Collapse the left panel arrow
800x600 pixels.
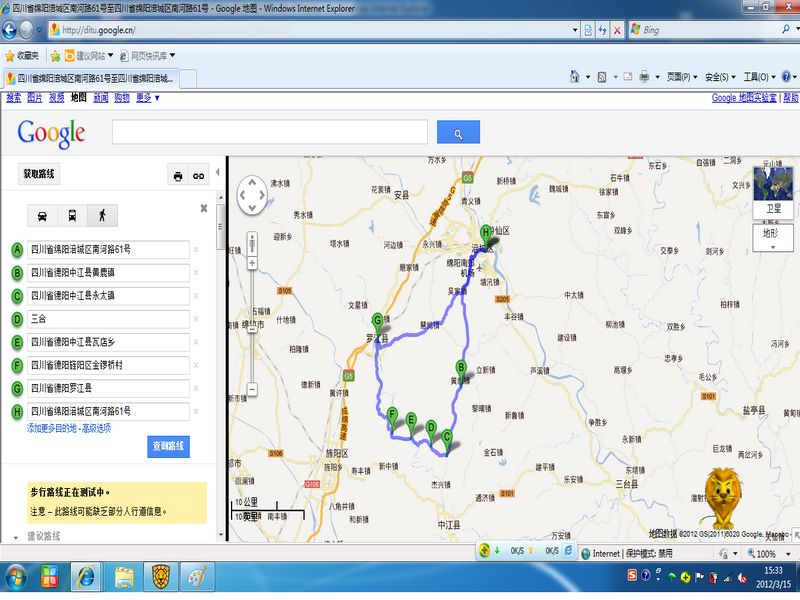[x=218, y=172]
